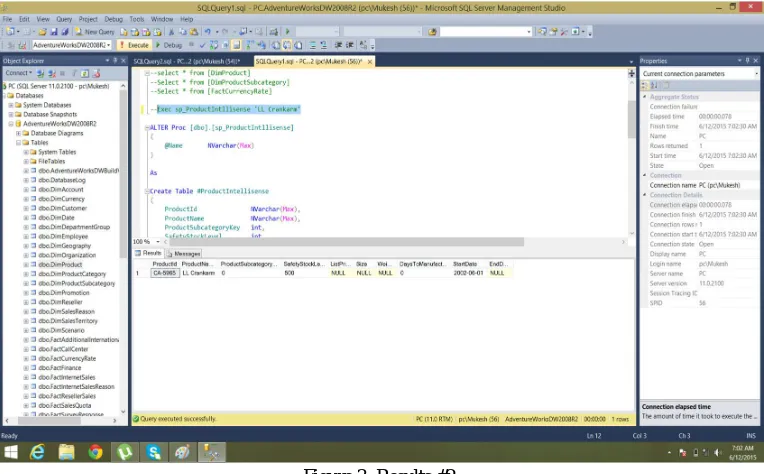Click the CA-5965 ProductId cell
Image resolution: width=764 pixels, height=474 pixels.
[x=164, y=273]
